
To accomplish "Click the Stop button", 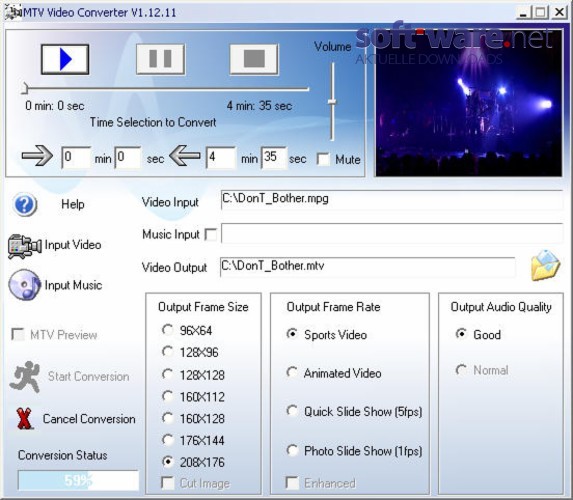I will pos(254,59).
